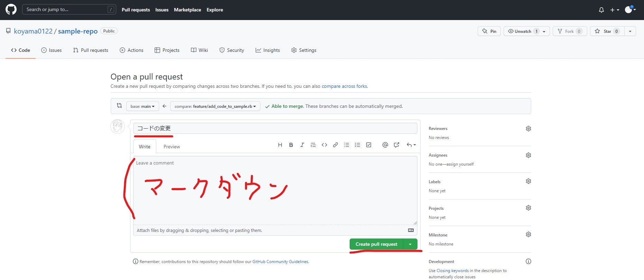Open the author avatar thumbnail
644x280 pixels.
pos(118,127)
